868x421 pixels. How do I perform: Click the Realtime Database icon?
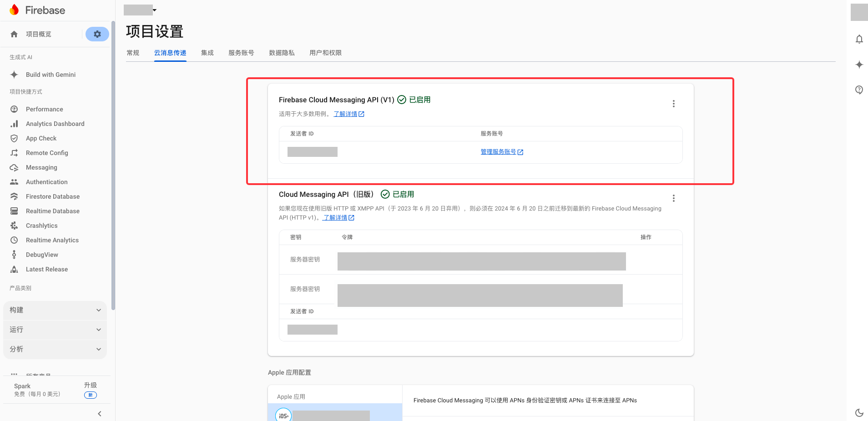[14, 211]
